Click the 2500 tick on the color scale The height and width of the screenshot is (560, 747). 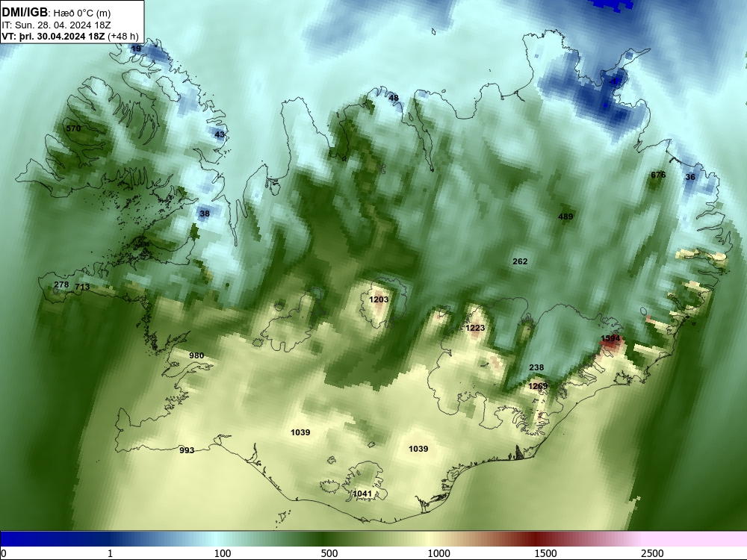point(652,553)
